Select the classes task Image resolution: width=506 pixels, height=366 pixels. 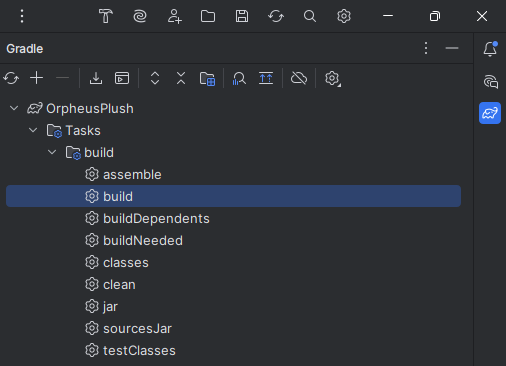(x=233, y=262)
